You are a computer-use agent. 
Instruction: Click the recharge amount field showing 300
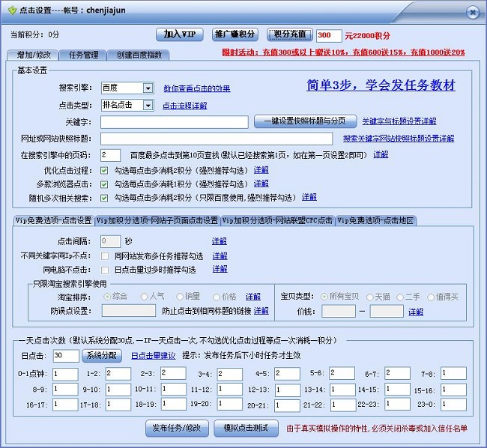coord(329,36)
